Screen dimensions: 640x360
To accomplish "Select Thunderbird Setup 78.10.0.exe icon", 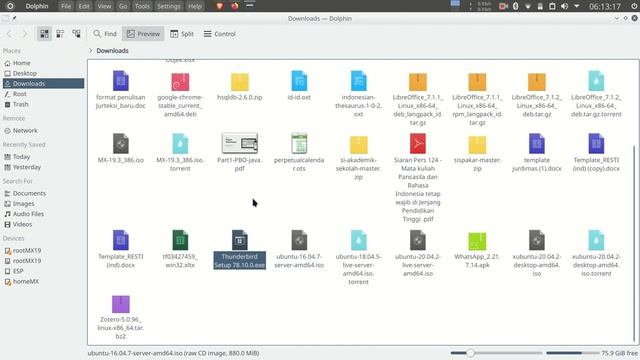I will click(x=240, y=240).
